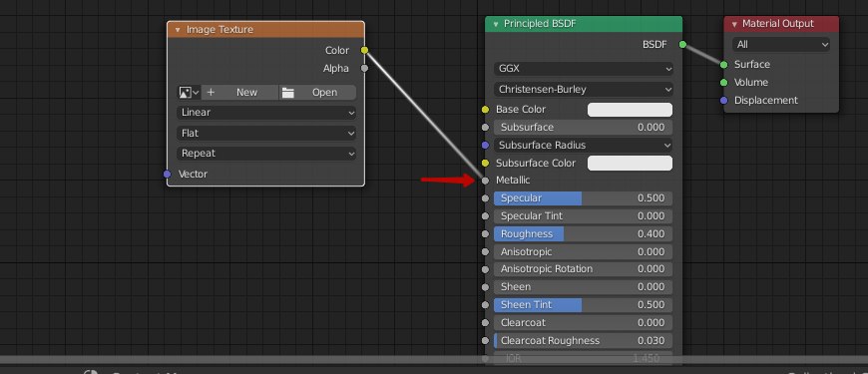The width and height of the screenshot is (868, 374).
Task: Click the Specular Tint value field
Action: 583,215
